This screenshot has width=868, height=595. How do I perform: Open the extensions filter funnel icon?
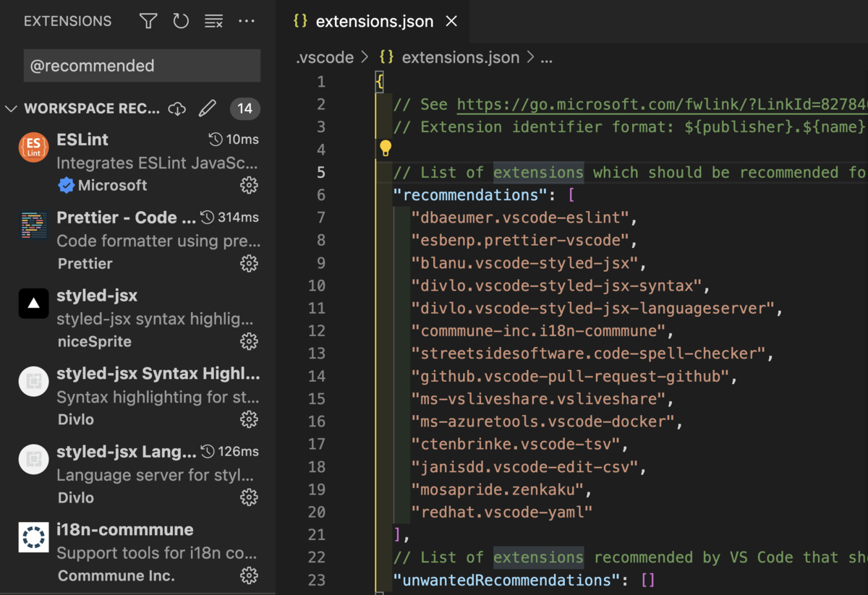[x=148, y=21]
